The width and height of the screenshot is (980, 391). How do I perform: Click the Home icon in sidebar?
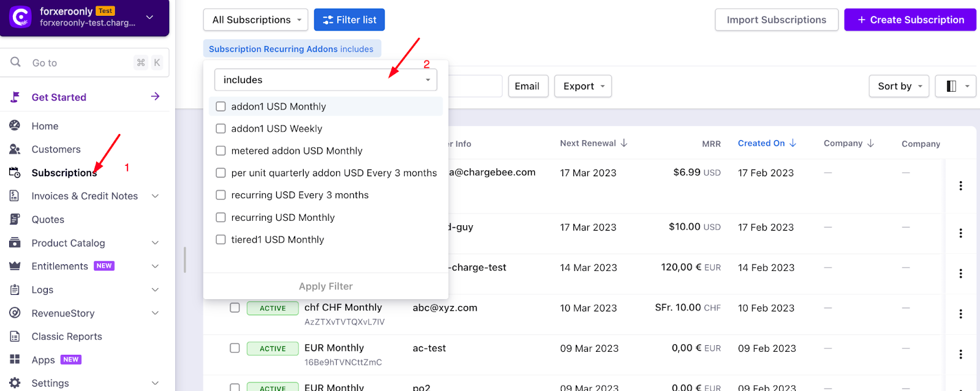[x=15, y=125]
